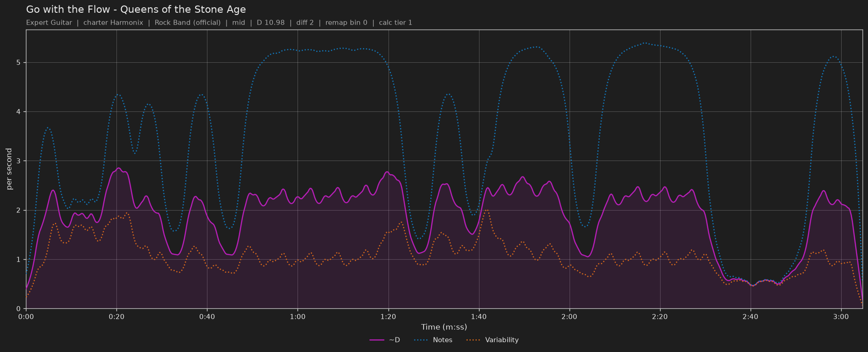Viewport: 868px width, 352px height.
Task: Click the 2:40 x-axis tick label
Action: (750, 317)
